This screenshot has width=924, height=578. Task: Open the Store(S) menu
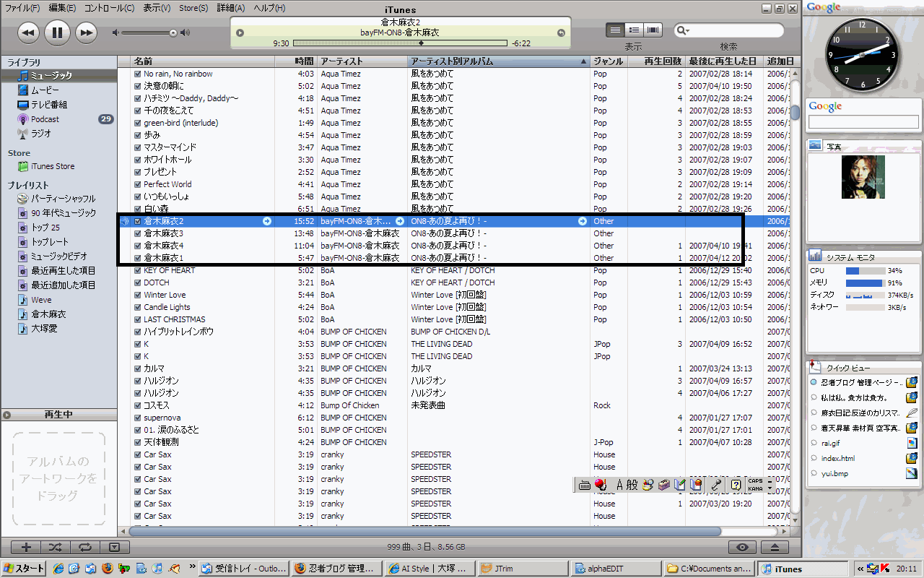click(x=193, y=8)
